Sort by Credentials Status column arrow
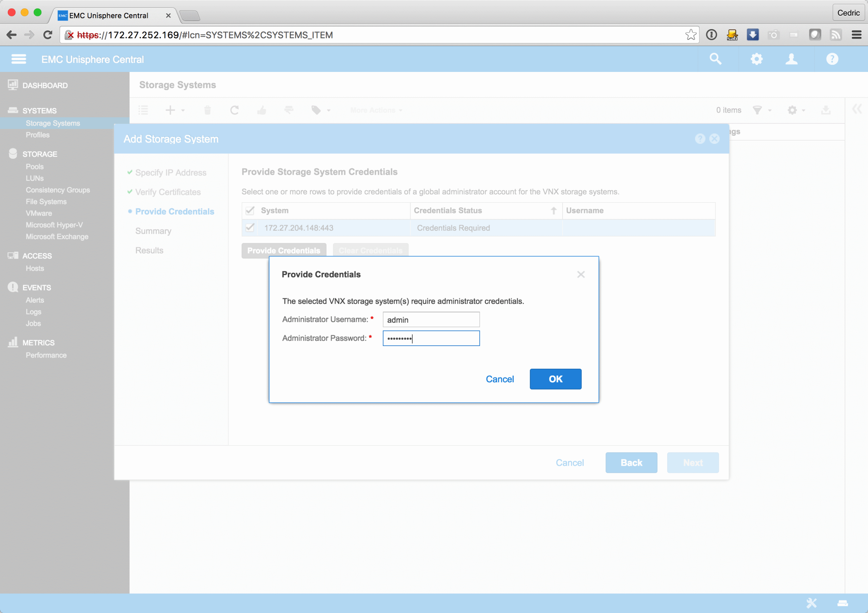 553,211
